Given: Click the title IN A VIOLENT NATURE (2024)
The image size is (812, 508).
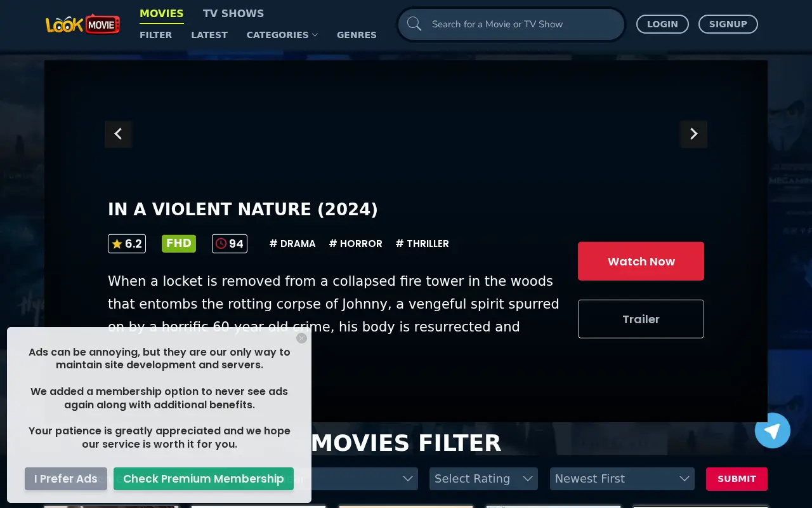Looking at the screenshot, I should tap(243, 210).
